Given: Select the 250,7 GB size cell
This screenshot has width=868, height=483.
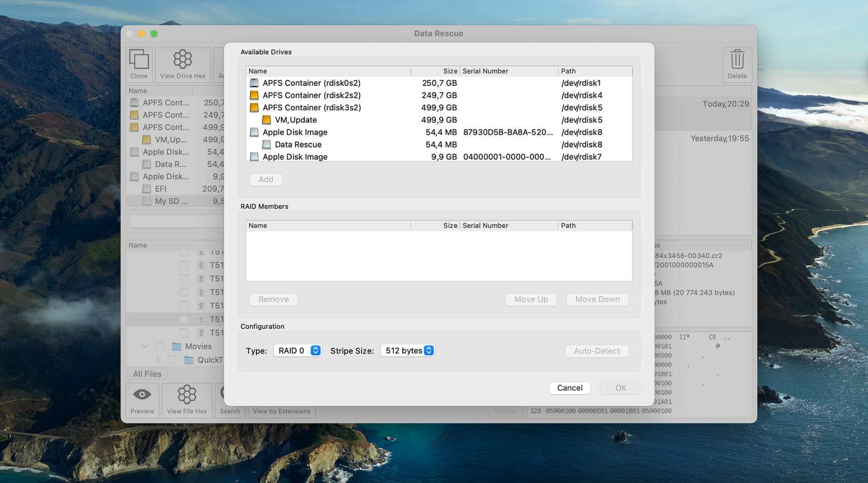Looking at the screenshot, I should tap(439, 83).
